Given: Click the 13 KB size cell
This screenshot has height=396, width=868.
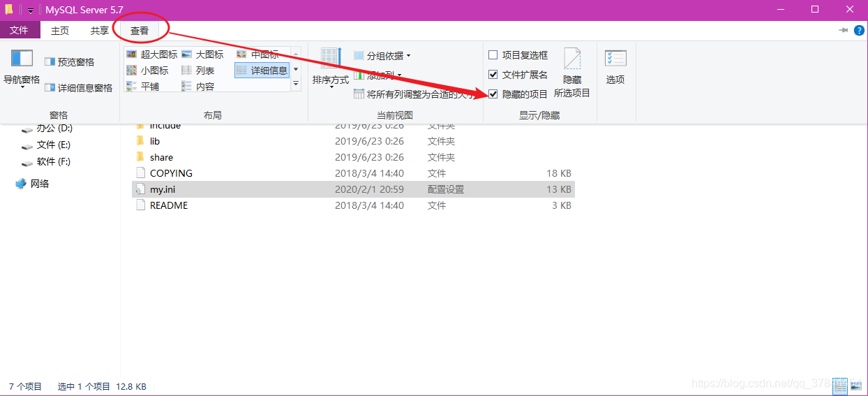Looking at the screenshot, I should (559, 189).
